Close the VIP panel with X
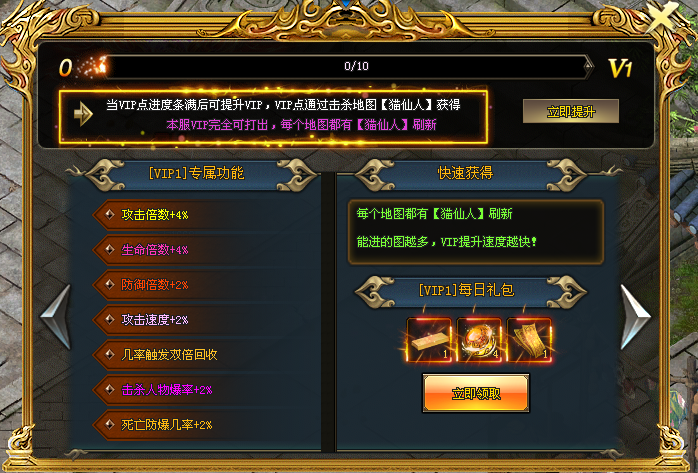Screen dimensions: 698x473 click(x=663, y=18)
